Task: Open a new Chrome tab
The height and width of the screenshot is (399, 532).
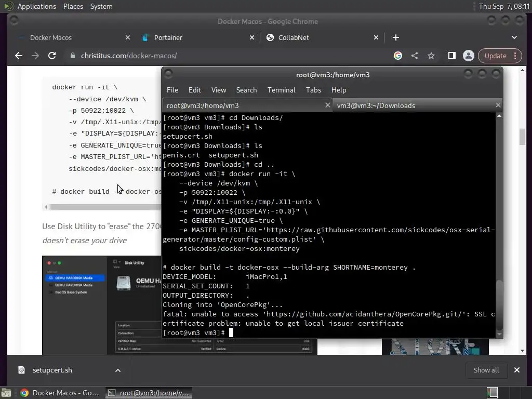Action: [395, 37]
